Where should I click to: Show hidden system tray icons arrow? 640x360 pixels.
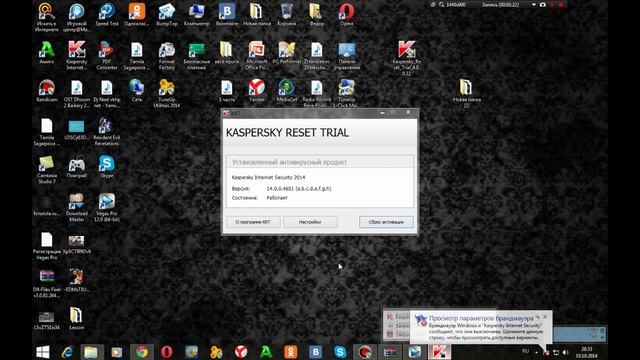pos(536,352)
